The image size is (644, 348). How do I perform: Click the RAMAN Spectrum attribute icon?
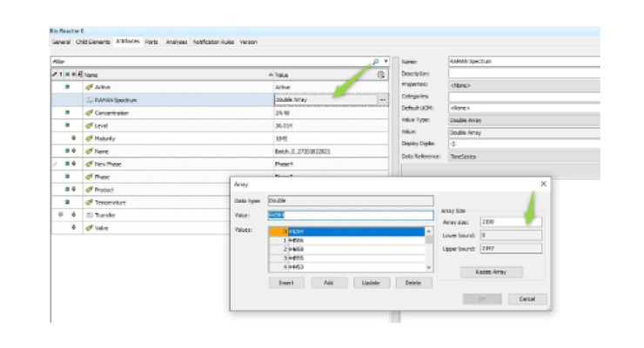pos(89,100)
